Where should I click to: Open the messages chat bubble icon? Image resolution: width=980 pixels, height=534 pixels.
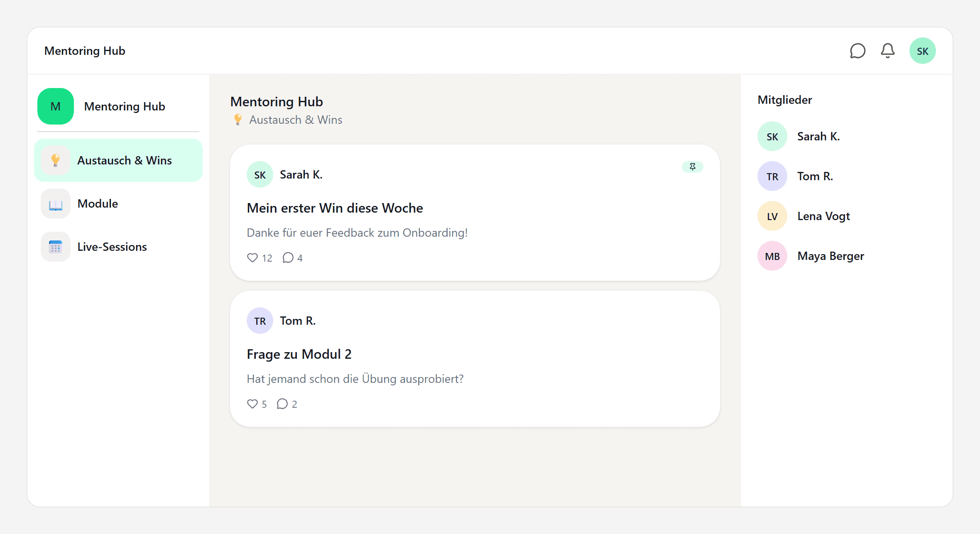click(x=857, y=51)
